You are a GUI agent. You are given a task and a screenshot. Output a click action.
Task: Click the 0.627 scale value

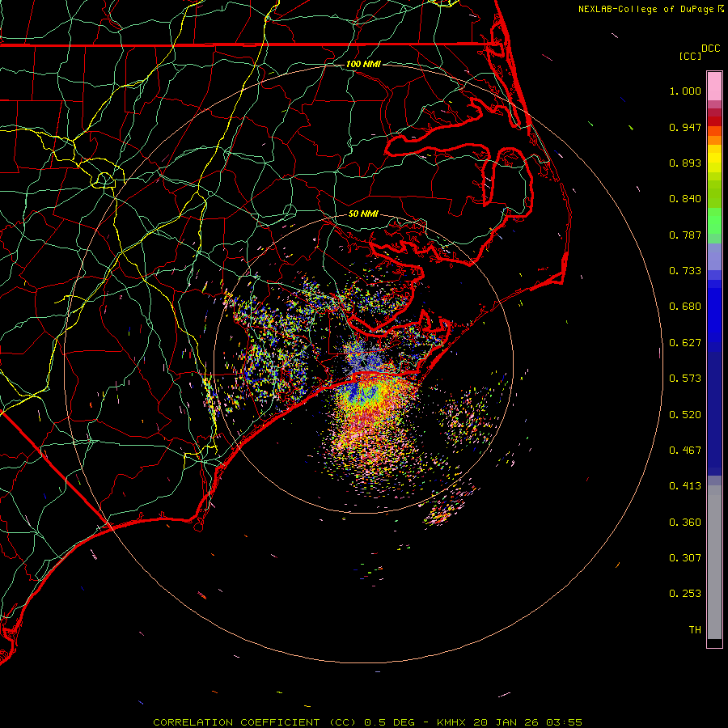[x=685, y=343]
